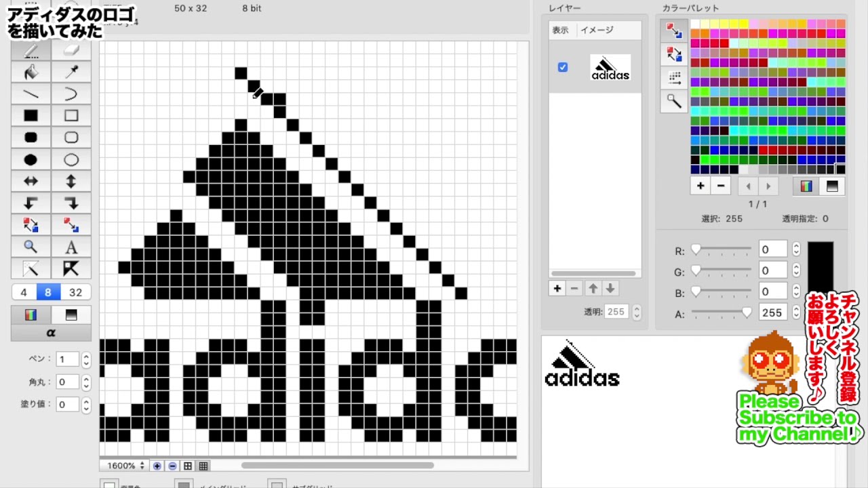Select the filled rectangle tool
This screenshot has height=488, width=868.
31,116
